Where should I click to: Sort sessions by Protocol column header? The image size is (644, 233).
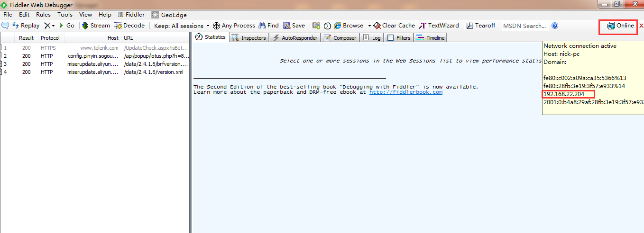coord(50,38)
